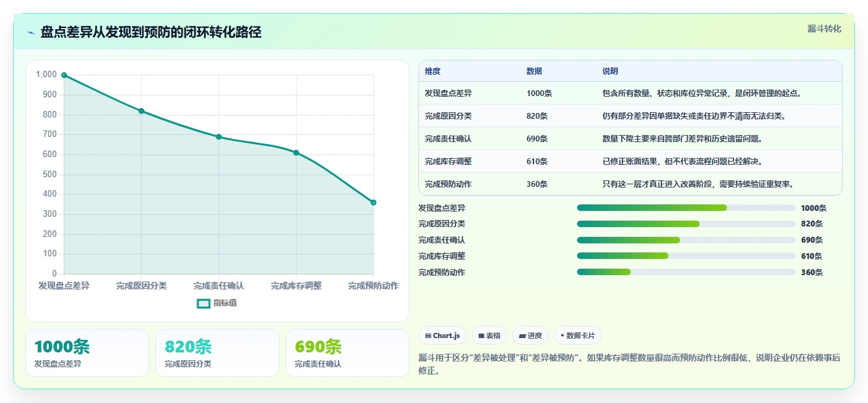Click the 820条 cell in the table
The width and height of the screenshot is (868, 403).
tap(537, 116)
